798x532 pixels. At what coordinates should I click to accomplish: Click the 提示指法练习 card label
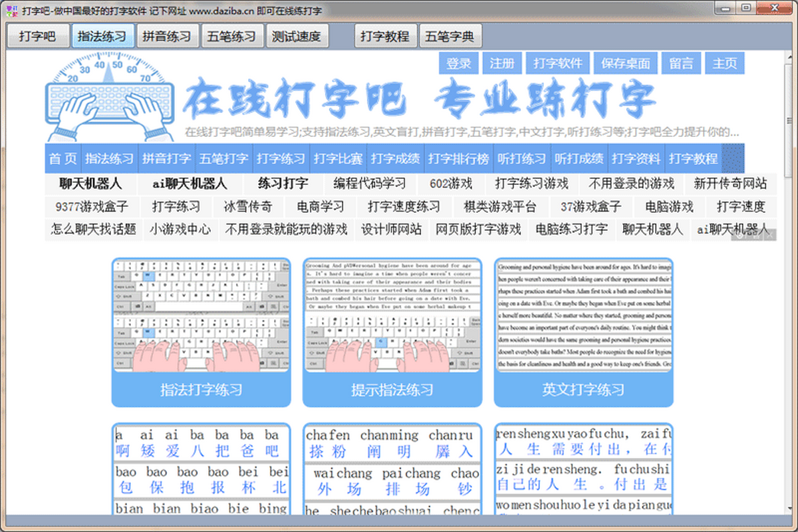(392, 390)
